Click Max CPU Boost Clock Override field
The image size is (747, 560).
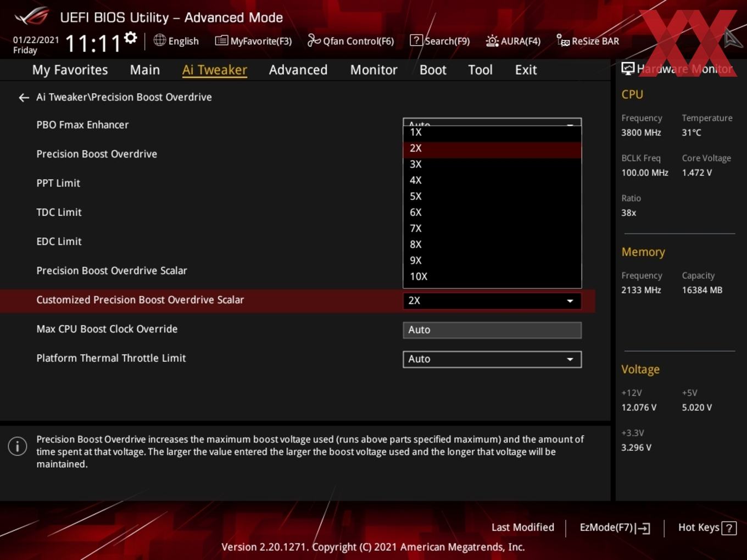pyautogui.click(x=492, y=330)
